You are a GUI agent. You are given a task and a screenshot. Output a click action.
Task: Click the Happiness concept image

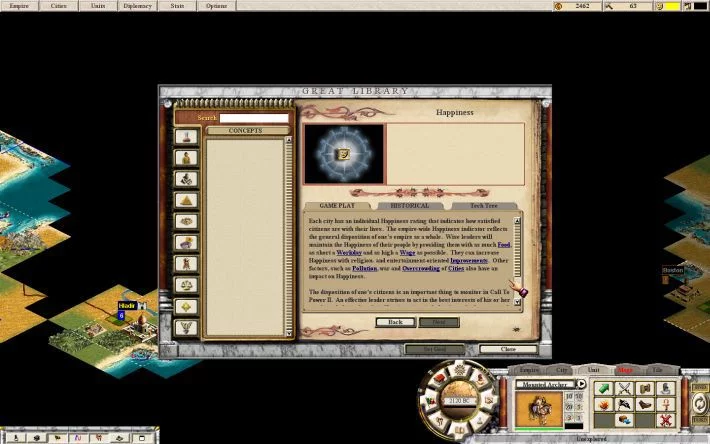344,154
